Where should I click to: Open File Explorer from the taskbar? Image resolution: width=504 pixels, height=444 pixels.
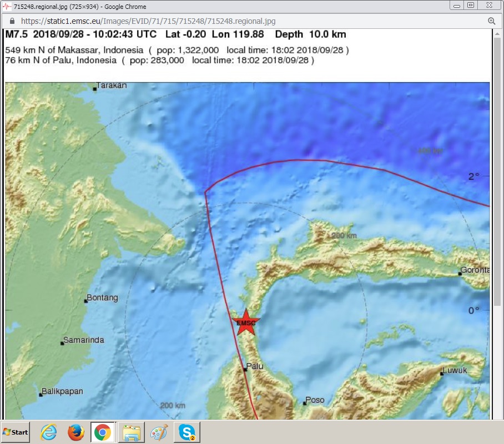point(132,432)
